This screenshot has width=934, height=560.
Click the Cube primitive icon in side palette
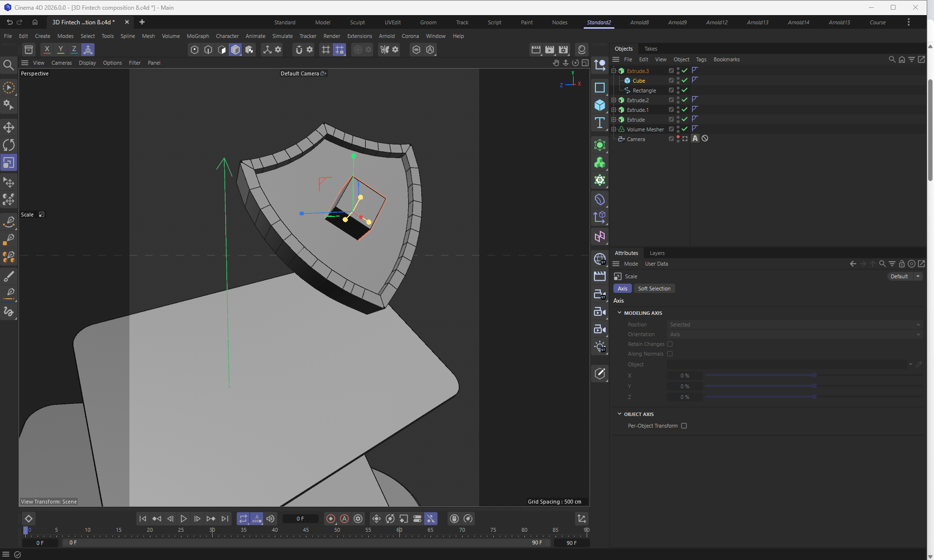[x=599, y=105]
